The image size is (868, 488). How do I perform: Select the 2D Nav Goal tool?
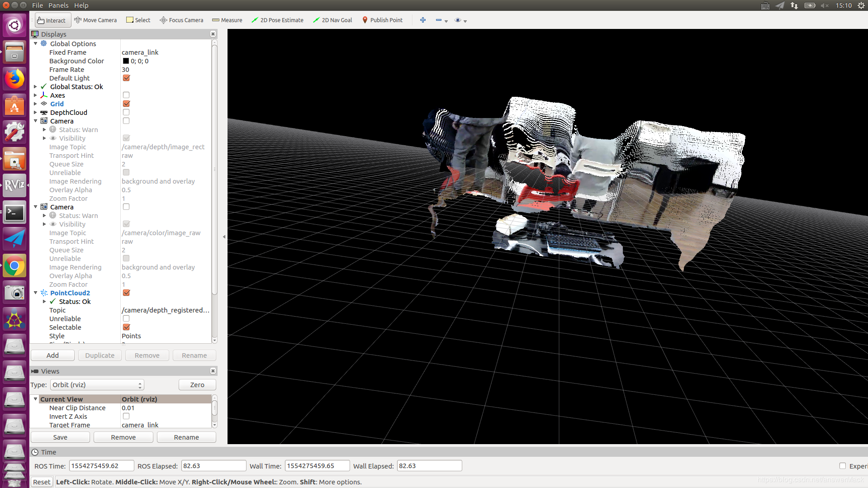(332, 20)
